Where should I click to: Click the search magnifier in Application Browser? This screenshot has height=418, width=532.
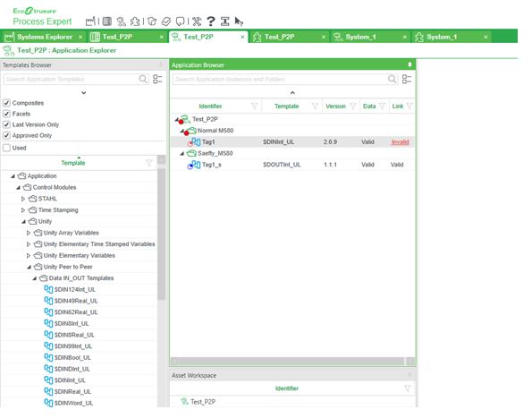click(392, 79)
